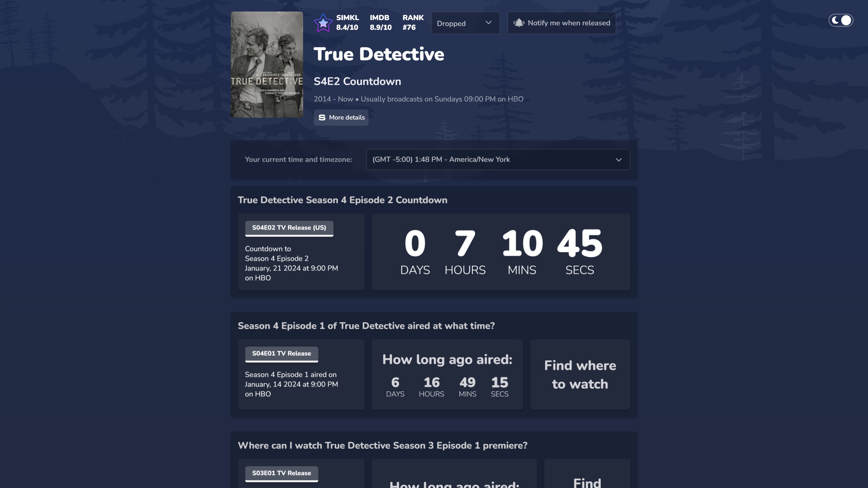The width and height of the screenshot is (868, 488).
Task: Click Notify me when released button
Action: click(x=561, y=23)
